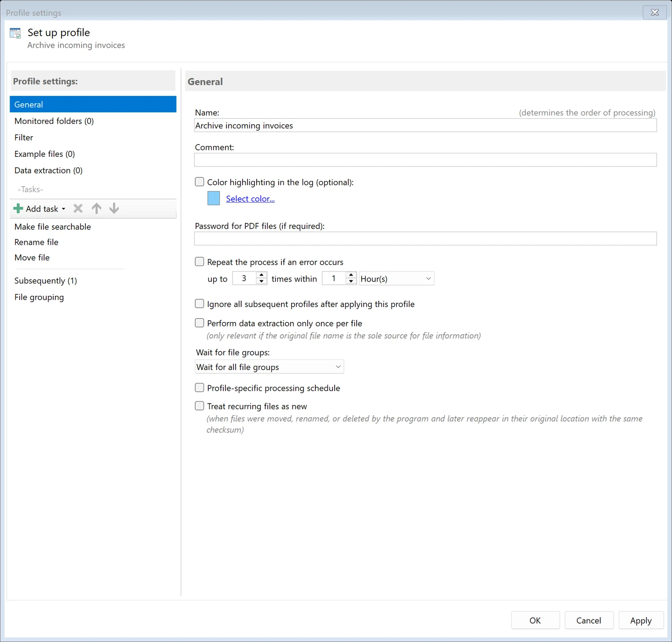Move task down with the down arrow icon
This screenshot has width=672, height=642.
point(114,209)
